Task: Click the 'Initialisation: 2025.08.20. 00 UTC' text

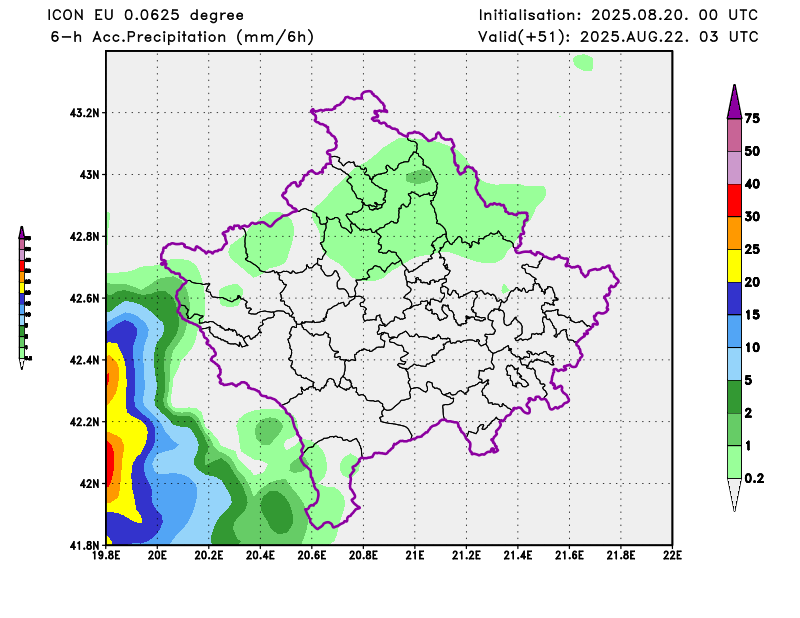Action: pos(618,15)
